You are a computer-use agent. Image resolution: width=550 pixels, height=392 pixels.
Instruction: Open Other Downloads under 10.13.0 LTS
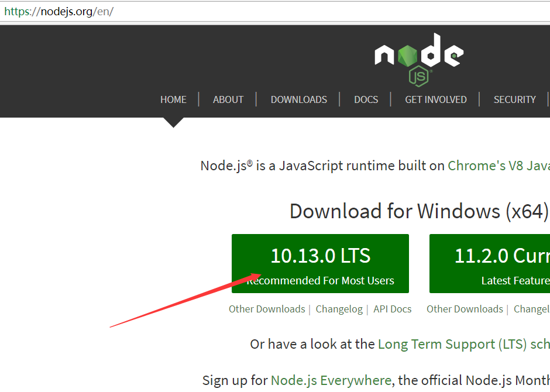(267, 309)
